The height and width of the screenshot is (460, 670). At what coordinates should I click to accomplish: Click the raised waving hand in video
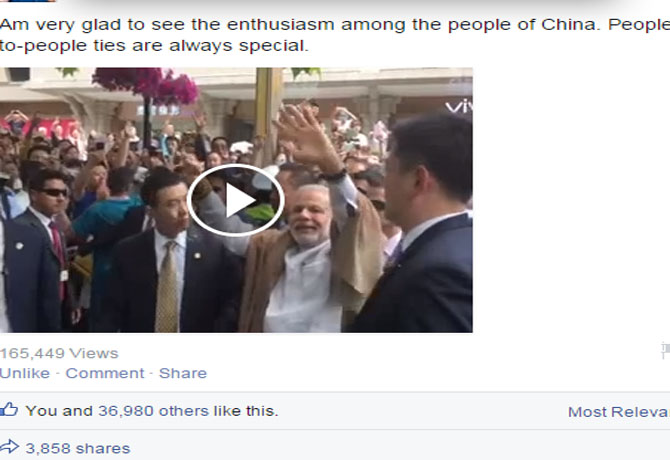coord(306,137)
